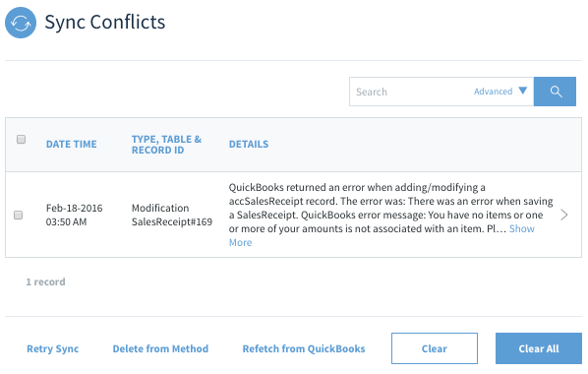Select the Modification SalesReceipt#169 cell
This screenshot has width=588, height=374.
point(172,215)
